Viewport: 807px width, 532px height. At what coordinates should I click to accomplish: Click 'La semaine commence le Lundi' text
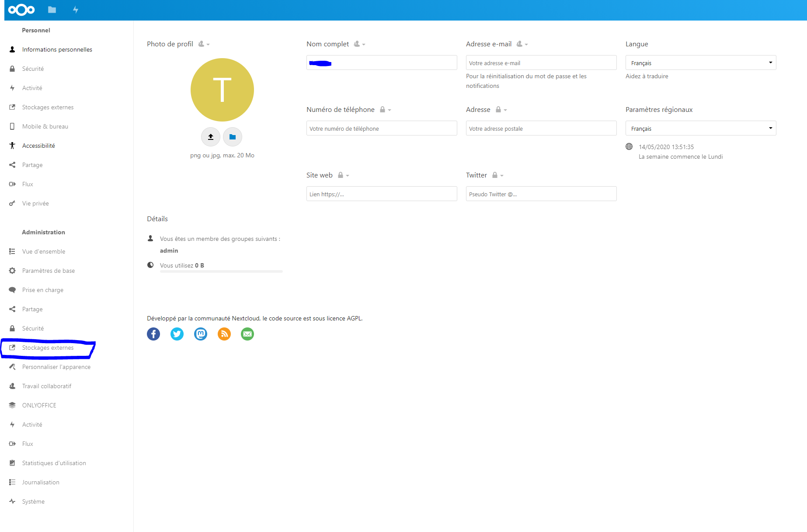click(x=681, y=156)
